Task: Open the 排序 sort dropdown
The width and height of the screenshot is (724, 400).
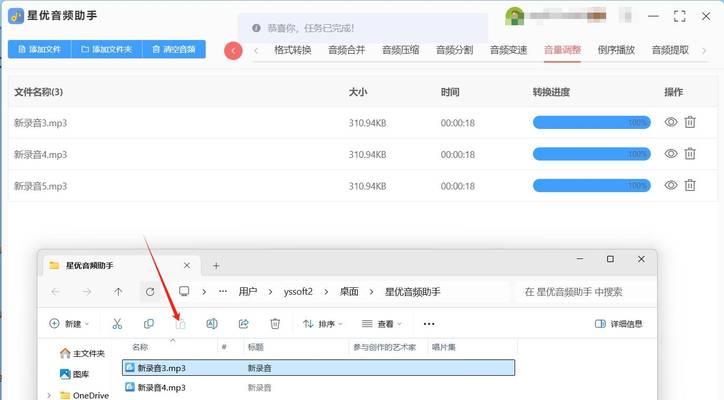Action: [x=323, y=324]
